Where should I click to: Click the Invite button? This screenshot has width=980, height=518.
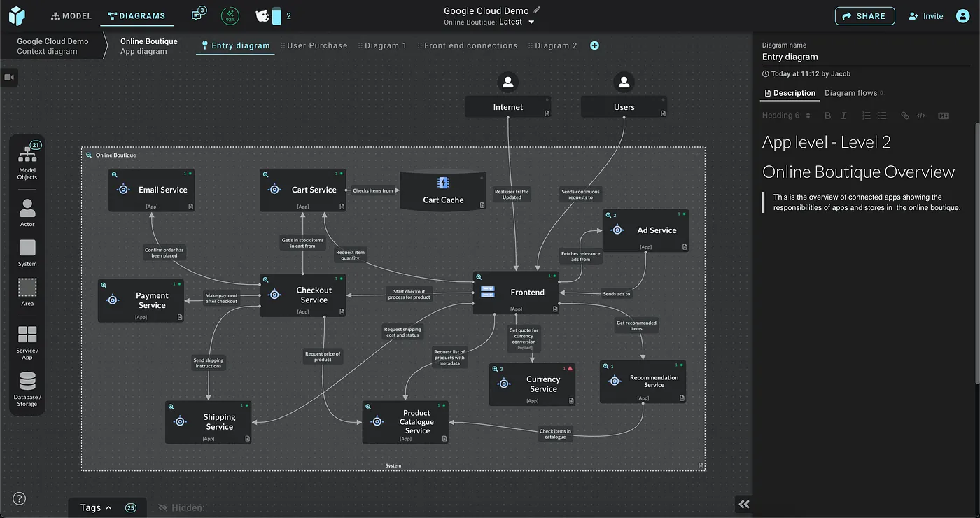click(925, 15)
